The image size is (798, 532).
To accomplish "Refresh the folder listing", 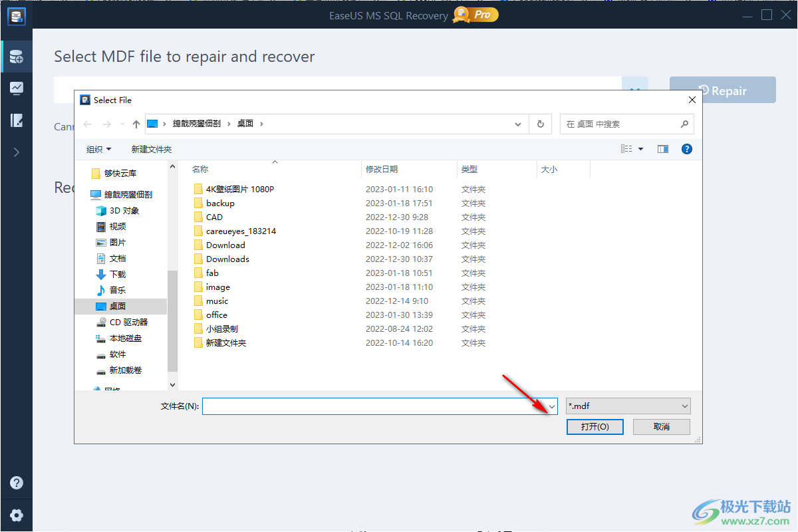I will click(x=540, y=124).
